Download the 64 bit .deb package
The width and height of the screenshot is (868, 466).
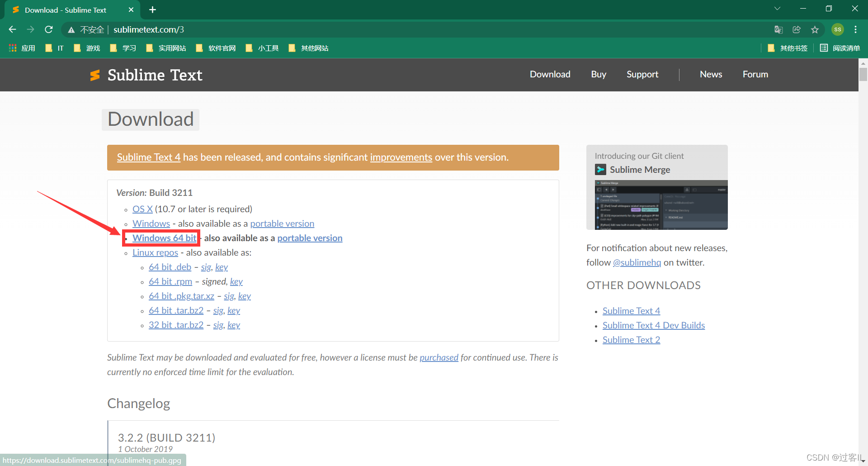tap(170, 267)
